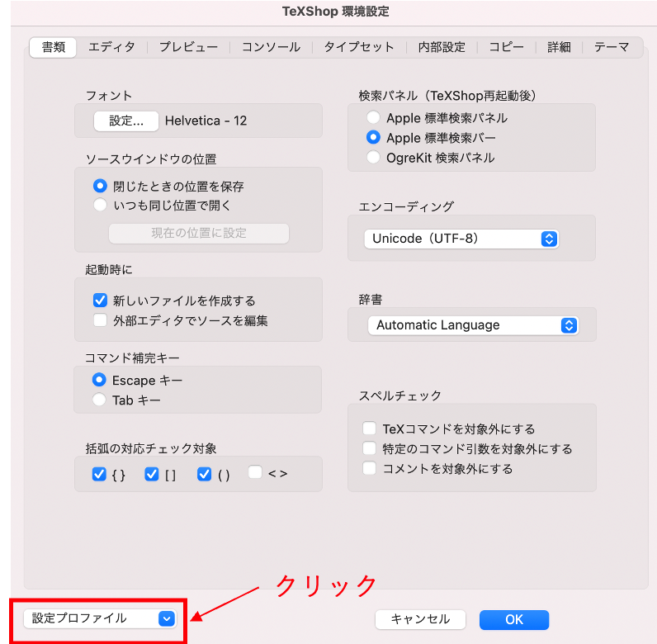Click the キャンセル button
This screenshot has width=657, height=644.
click(x=420, y=619)
